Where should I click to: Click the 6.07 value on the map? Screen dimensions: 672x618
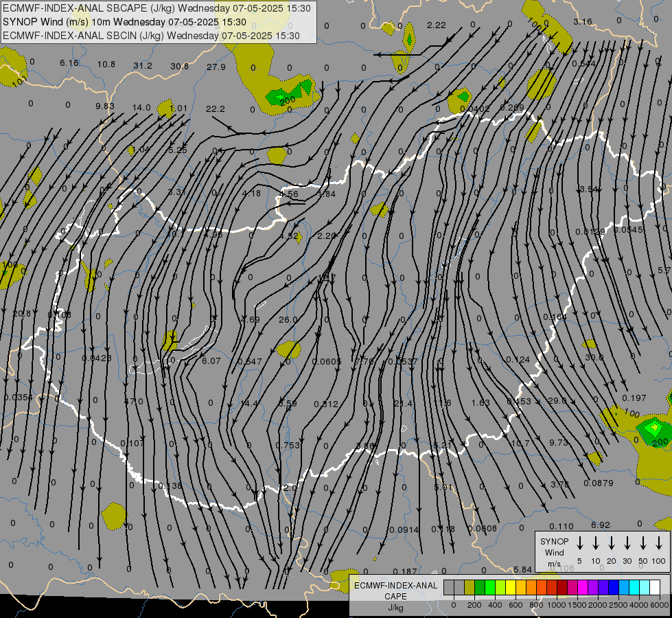click(211, 361)
